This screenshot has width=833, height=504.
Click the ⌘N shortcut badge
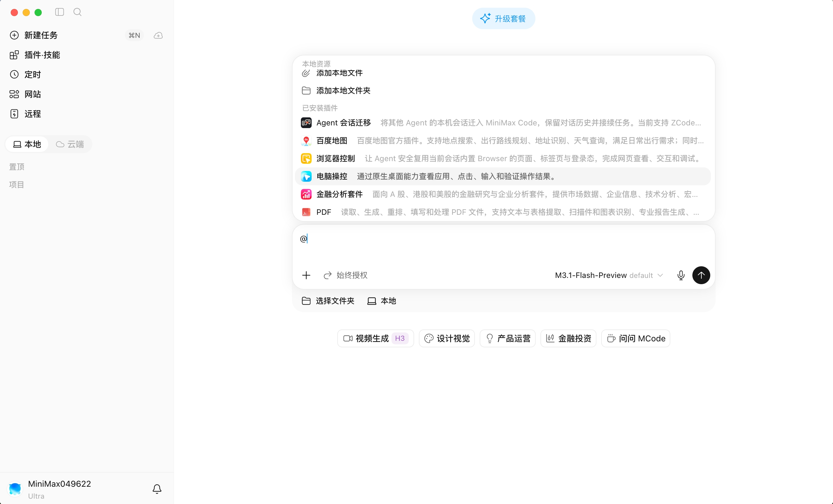[x=134, y=35]
